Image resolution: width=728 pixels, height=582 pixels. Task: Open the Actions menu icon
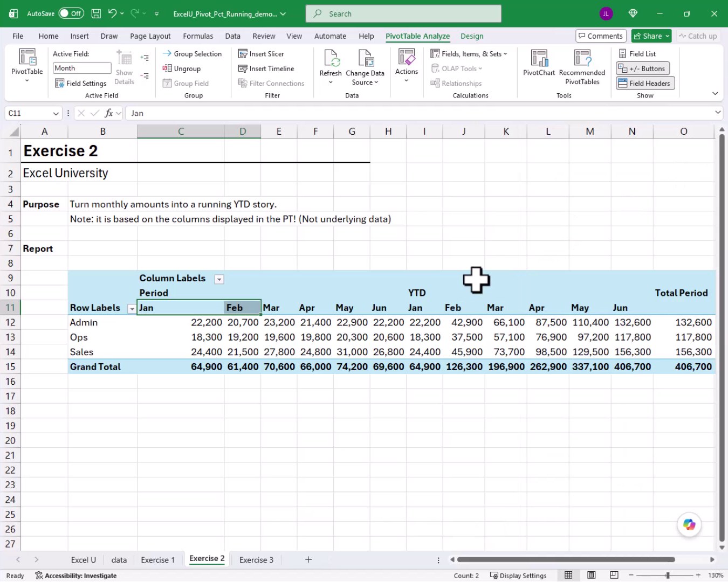coord(407,57)
